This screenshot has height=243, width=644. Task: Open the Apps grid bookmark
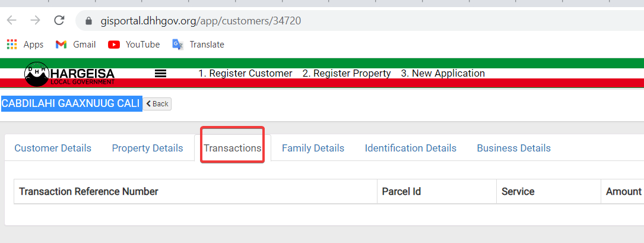tap(25, 45)
